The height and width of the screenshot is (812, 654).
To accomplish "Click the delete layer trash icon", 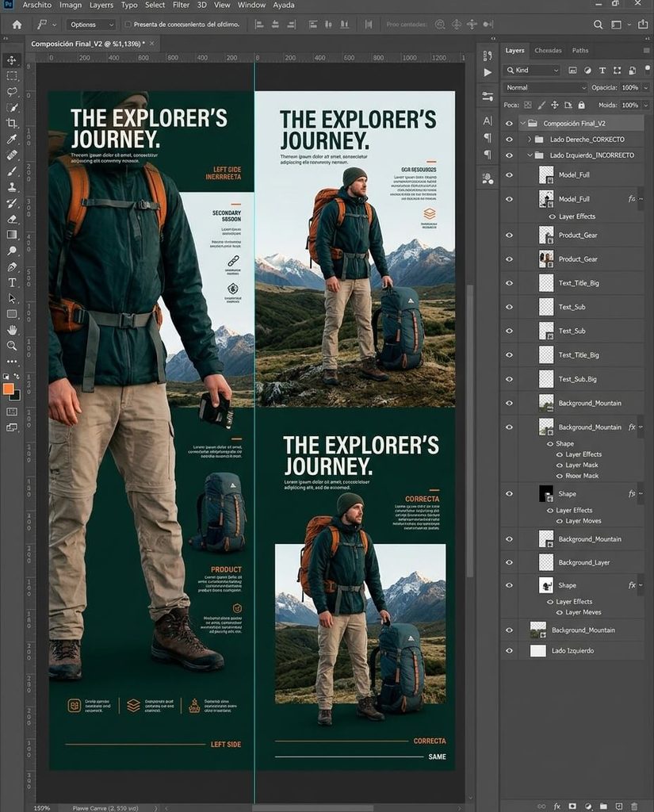I will pos(634,806).
